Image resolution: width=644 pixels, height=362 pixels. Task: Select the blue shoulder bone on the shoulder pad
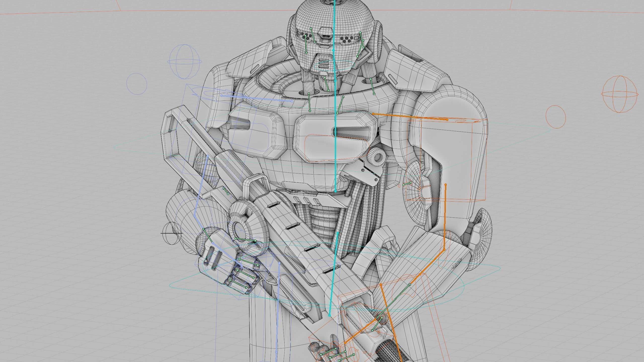256,98
